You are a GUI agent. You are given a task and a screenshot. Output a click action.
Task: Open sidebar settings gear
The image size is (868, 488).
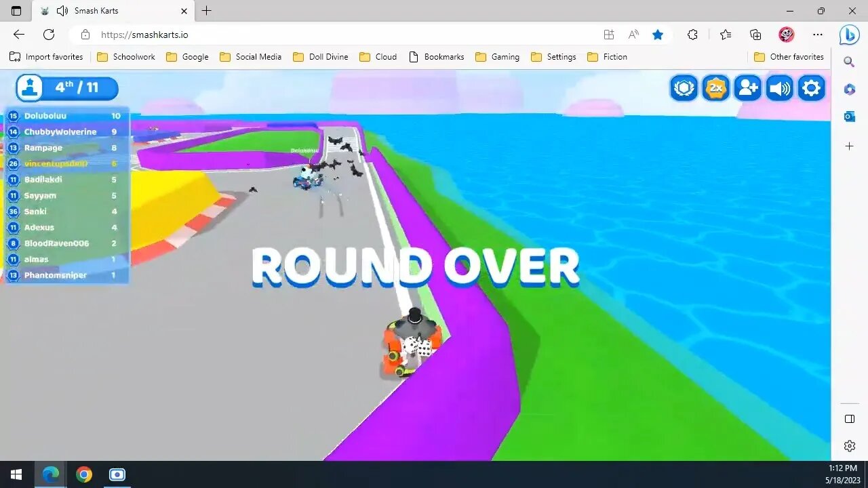coord(850,445)
